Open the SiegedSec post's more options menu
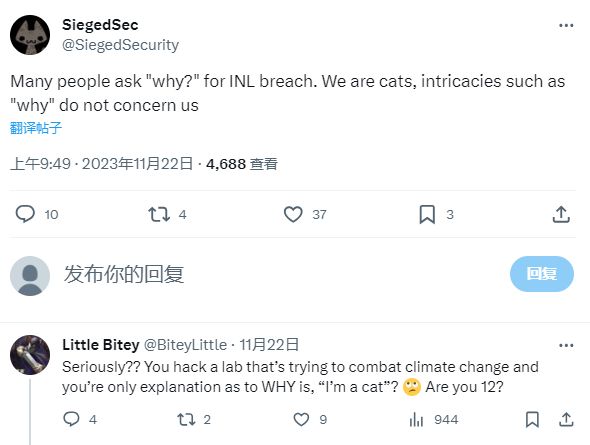 click(x=566, y=26)
